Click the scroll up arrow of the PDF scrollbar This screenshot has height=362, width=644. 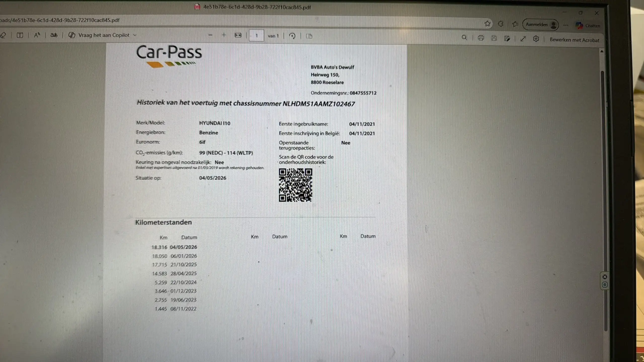(602, 51)
